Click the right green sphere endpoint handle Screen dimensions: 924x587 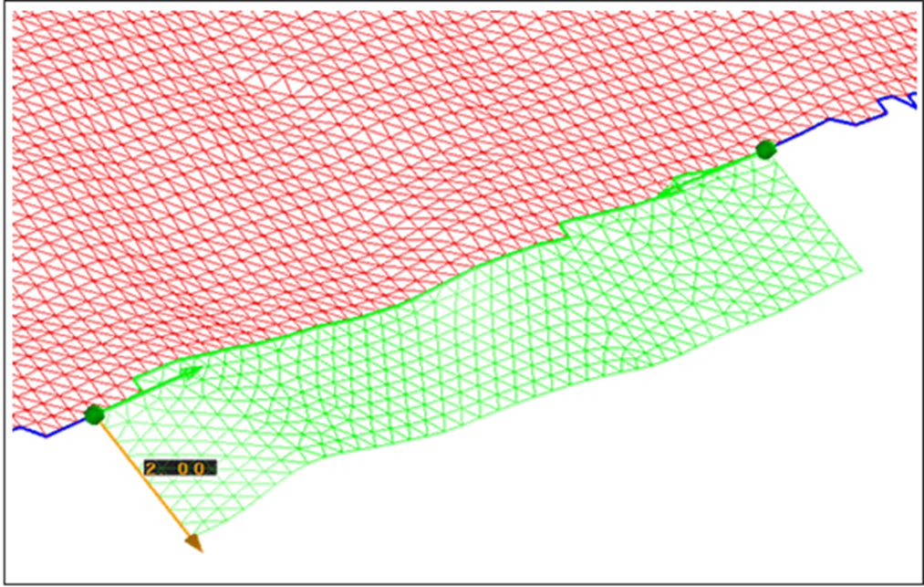(765, 149)
